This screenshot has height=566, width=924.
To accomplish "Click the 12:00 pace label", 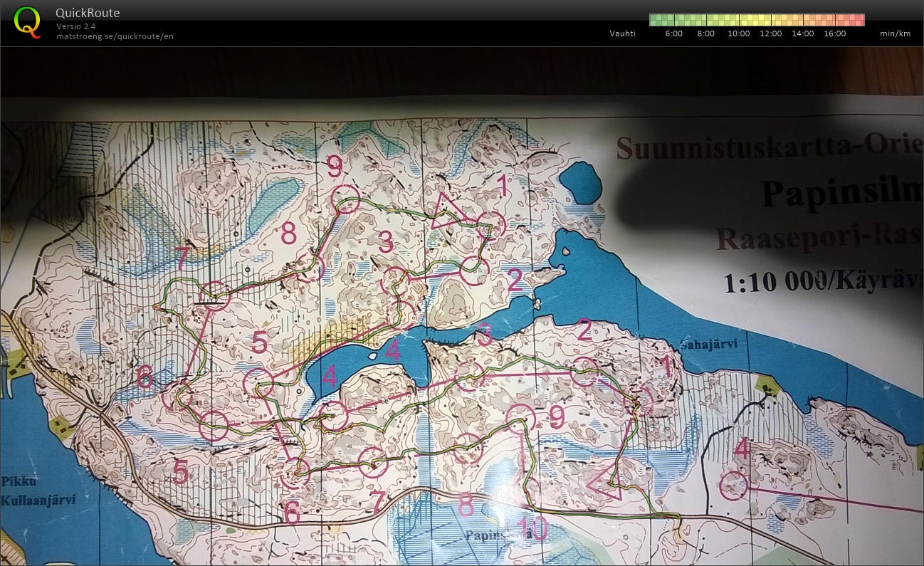I will 771,33.
